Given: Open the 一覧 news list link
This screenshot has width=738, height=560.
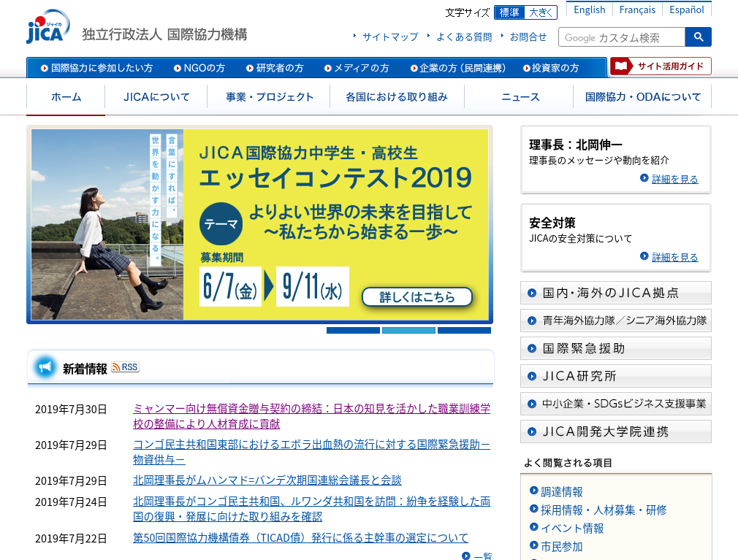Looking at the screenshot, I should tap(482, 556).
